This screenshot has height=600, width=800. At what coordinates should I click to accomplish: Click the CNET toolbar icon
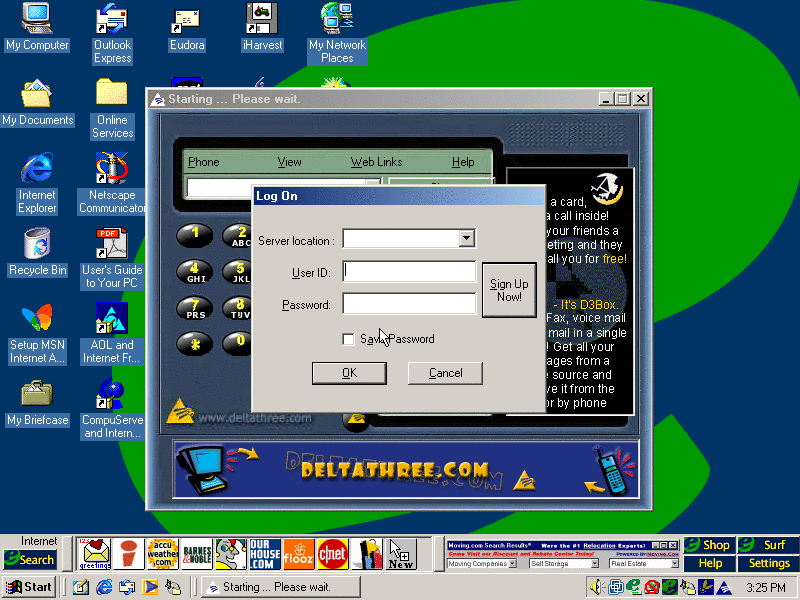coord(331,553)
